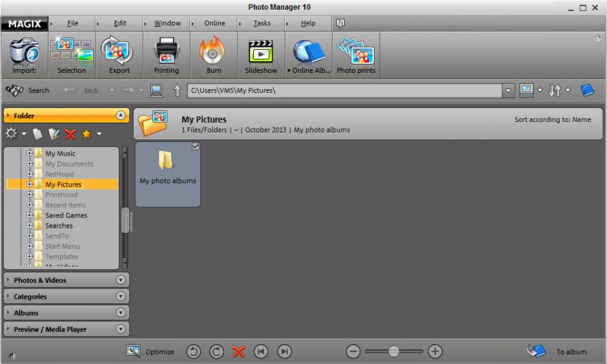The image size is (607, 364).
Task: Zoom out with minus button
Action: [x=353, y=352]
